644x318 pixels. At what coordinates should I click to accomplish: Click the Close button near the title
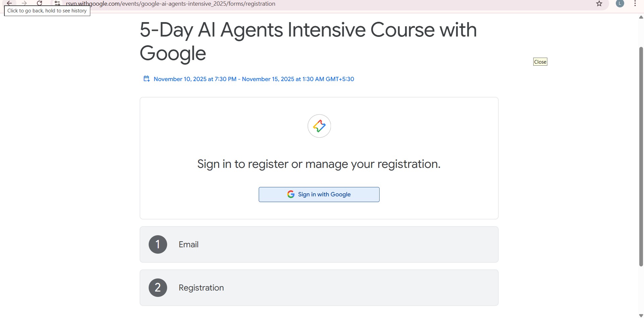[540, 61]
